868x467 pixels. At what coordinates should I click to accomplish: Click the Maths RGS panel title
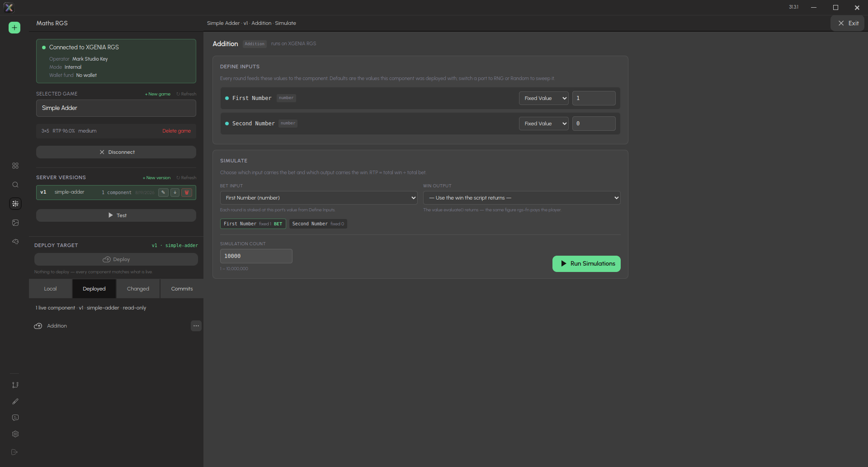[52, 23]
